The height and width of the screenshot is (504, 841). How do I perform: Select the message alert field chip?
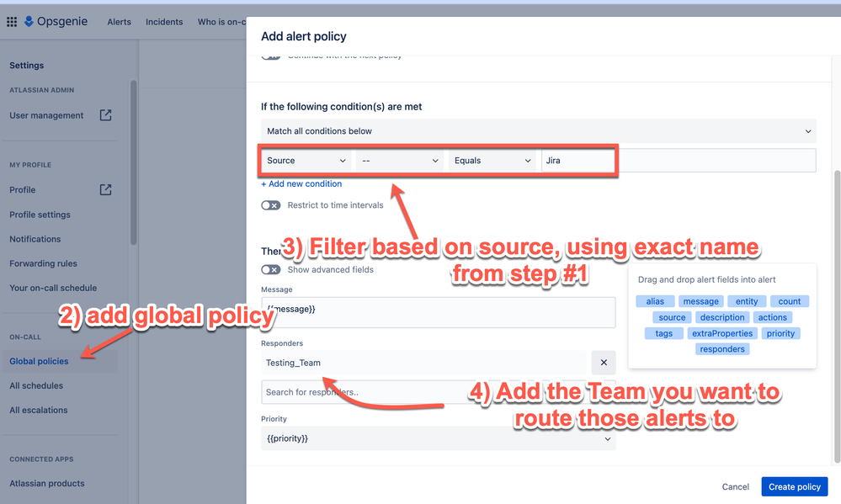[700, 301]
